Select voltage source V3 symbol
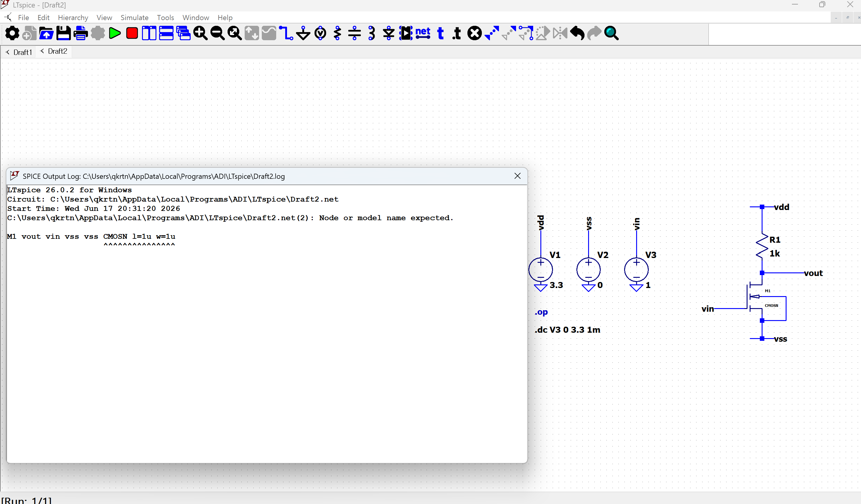861x504 pixels. [x=636, y=270]
